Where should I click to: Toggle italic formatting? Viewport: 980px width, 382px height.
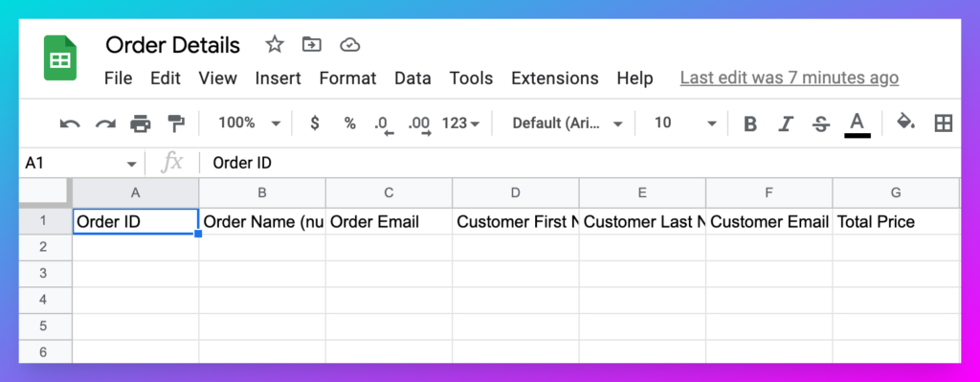[x=786, y=124]
